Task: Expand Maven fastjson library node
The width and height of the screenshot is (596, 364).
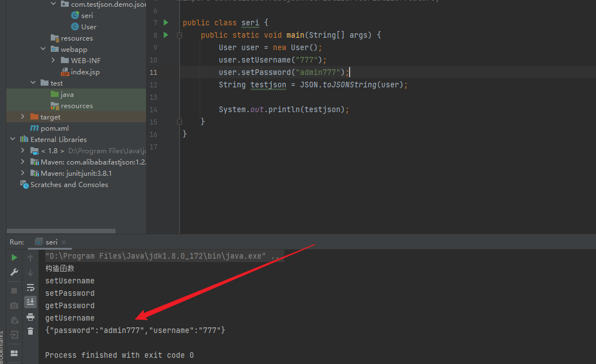Action: pos(23,162)
